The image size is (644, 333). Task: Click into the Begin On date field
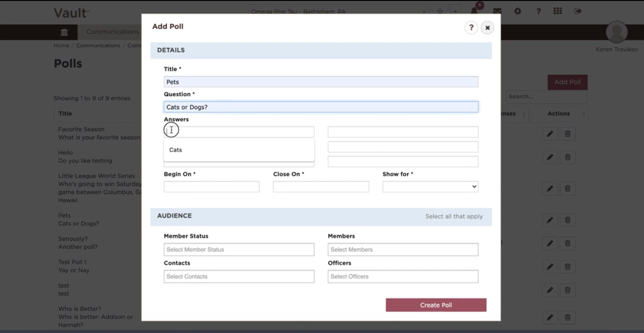pyautogui.click(x=212, y=187)
